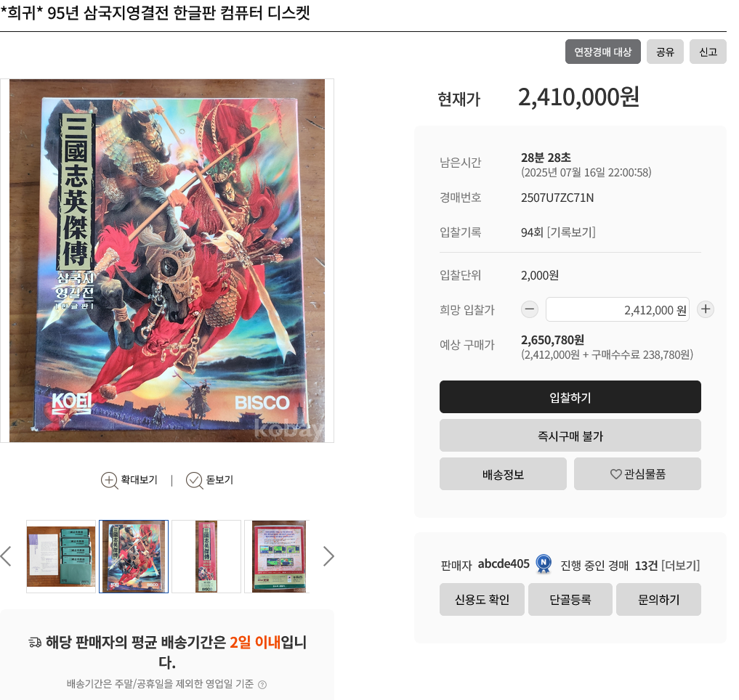Add item to 관심물품 wishlist
Viewport: 739px width, 700px height.
[637, 474]
